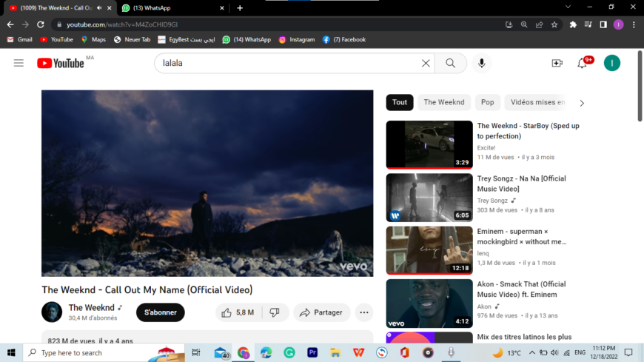
Task: Open the zoom magnifier in address bar
Action: [524, 24]
